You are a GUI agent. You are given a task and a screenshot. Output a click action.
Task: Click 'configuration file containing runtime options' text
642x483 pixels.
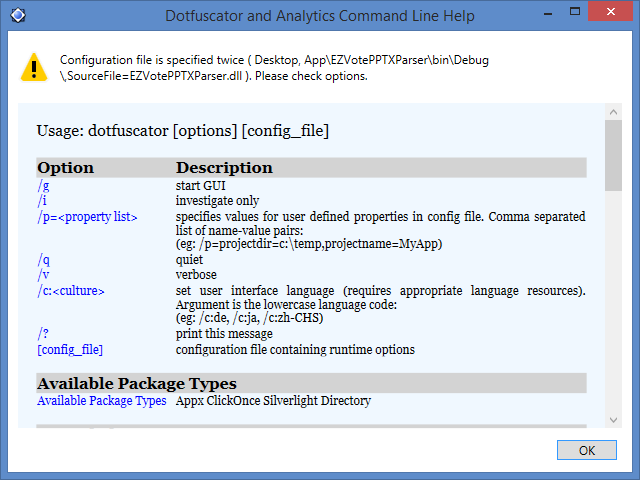click(295, 350)
